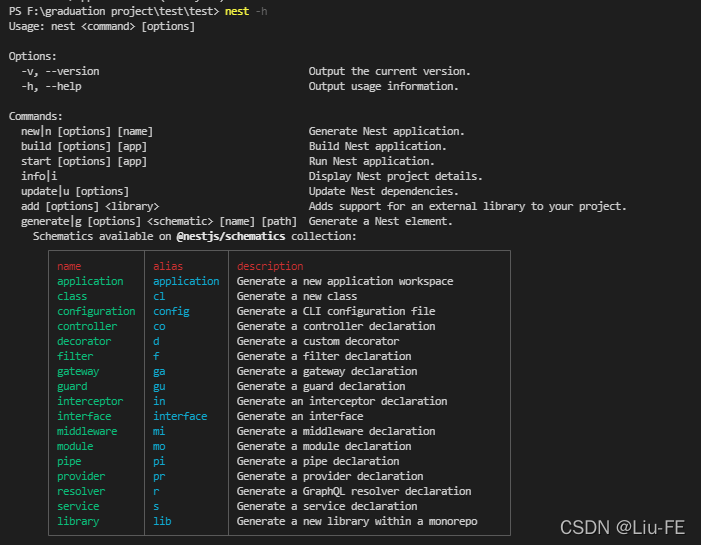Click the 'gu' alias
701x545 pixels.
click(159, 386)
